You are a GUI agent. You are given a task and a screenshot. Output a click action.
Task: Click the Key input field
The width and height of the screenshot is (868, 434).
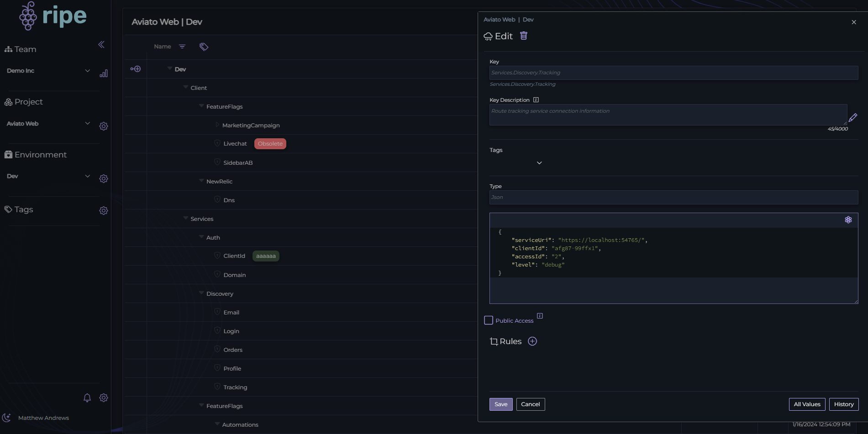673,73
